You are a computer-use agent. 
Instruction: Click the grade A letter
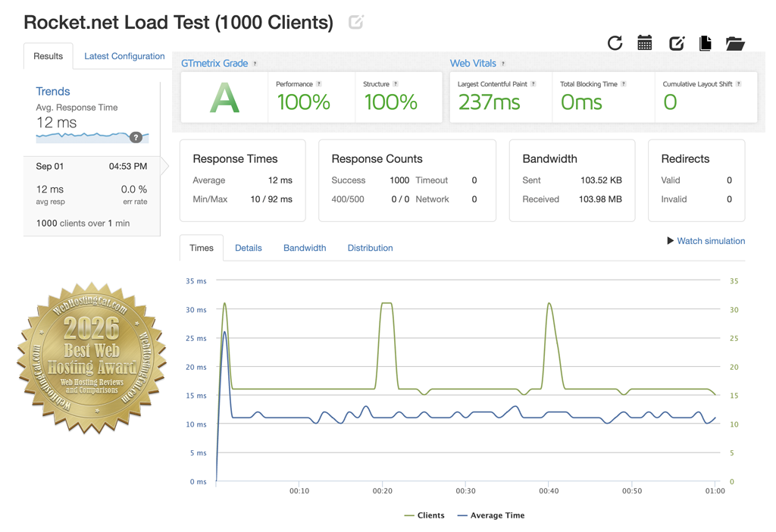pyautogui.click(x=224, y=98)
